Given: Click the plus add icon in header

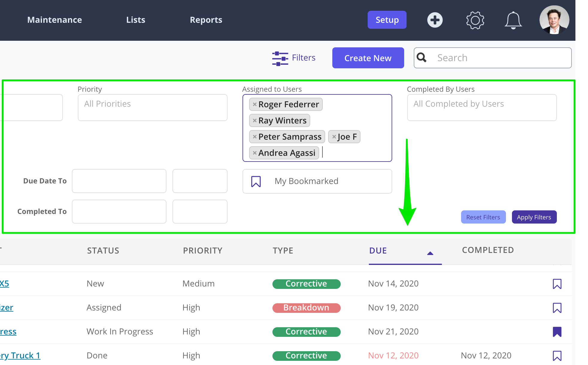Looking at the screenshot, I should point(435,20).
